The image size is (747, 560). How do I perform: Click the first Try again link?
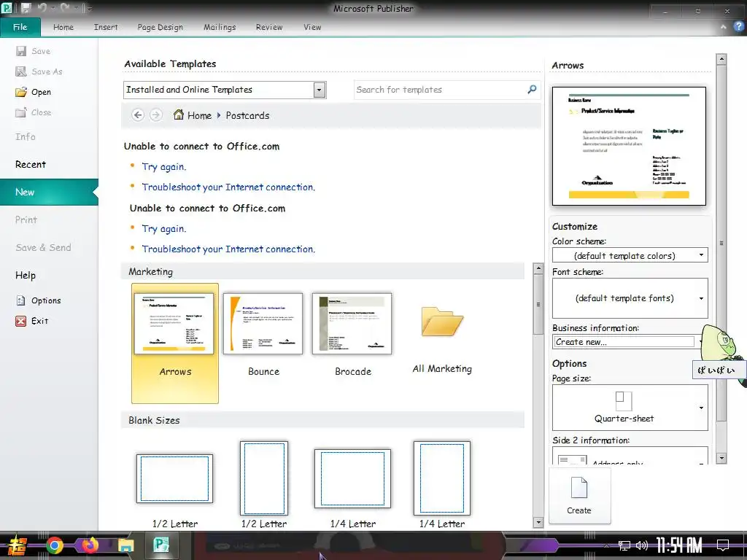[164, 167]
